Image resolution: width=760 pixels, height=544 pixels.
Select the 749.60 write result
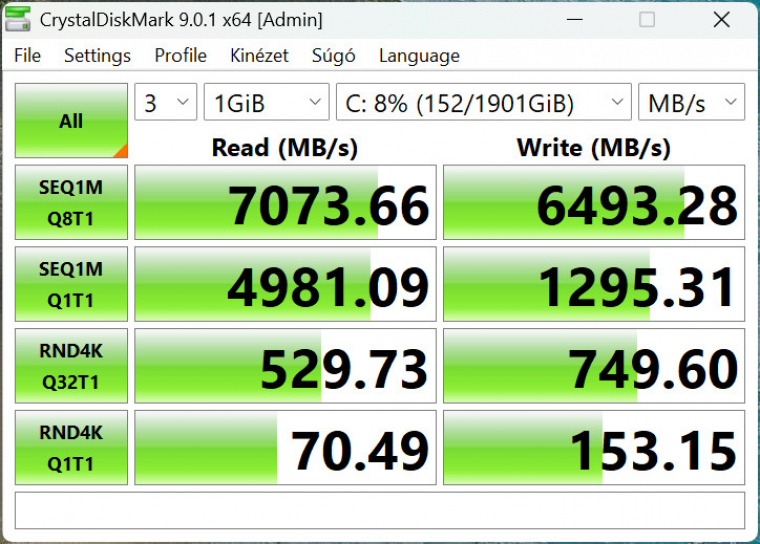tap(594, 366)
